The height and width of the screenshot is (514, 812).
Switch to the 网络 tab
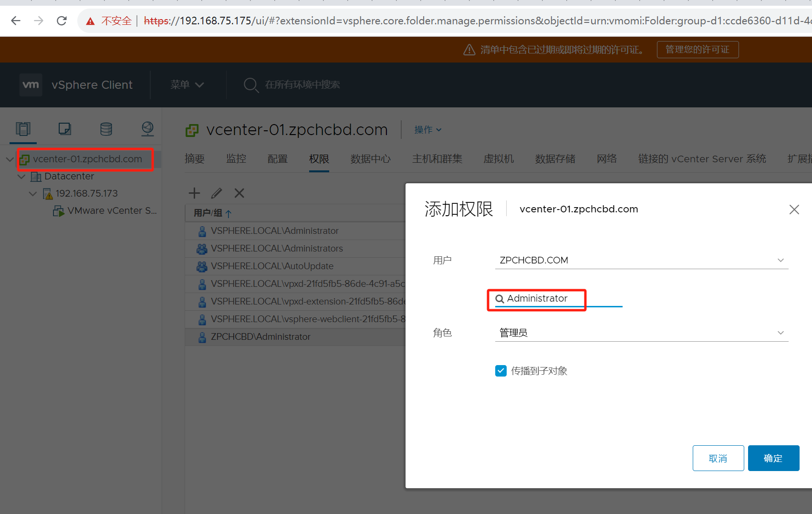(x=607, y=159)
